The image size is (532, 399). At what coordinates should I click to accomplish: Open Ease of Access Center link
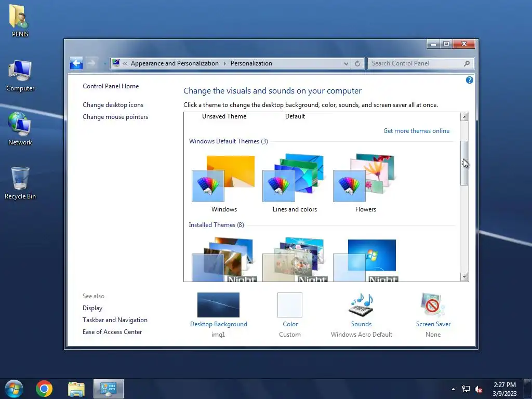pos(112,332)
